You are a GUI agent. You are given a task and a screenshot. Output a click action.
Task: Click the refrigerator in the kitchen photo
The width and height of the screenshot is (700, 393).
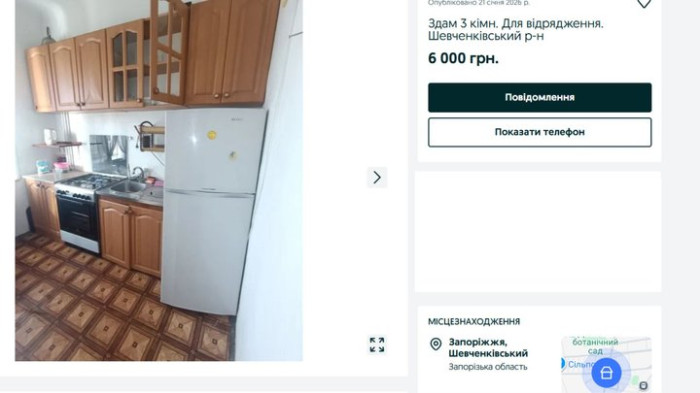pos(213,211)
